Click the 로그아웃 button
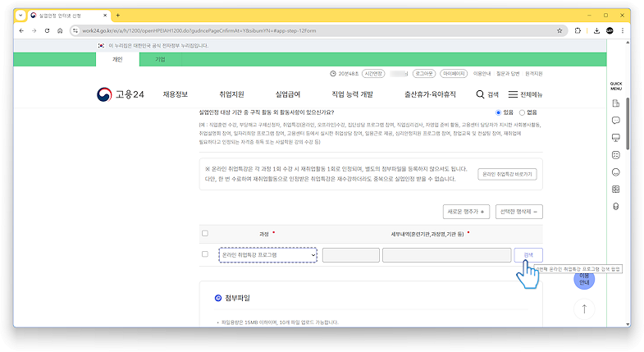Viewport: 644px width, 352px height. tap(424, 74)
